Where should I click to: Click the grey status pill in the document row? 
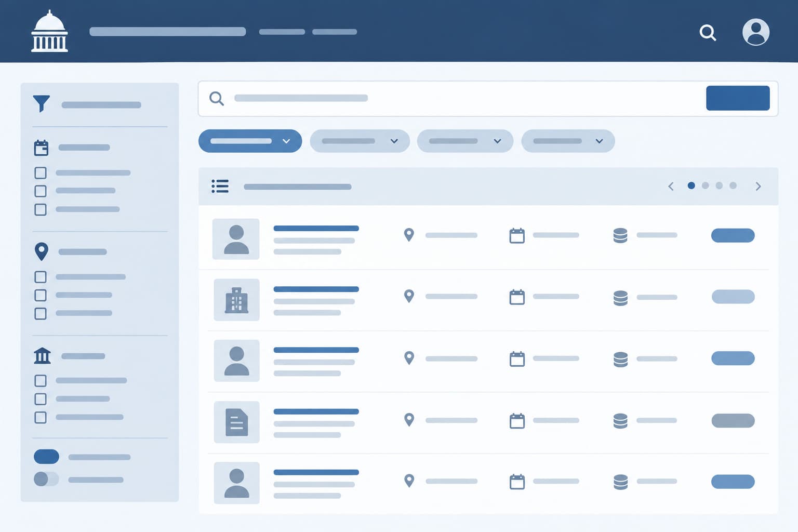(x=733, y=420)
